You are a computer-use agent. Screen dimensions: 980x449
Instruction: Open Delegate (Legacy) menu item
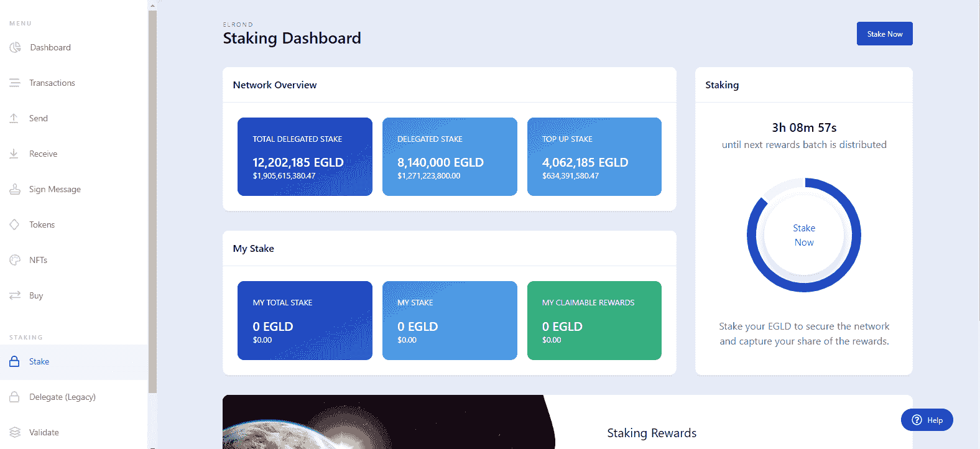tap(62, 397)
